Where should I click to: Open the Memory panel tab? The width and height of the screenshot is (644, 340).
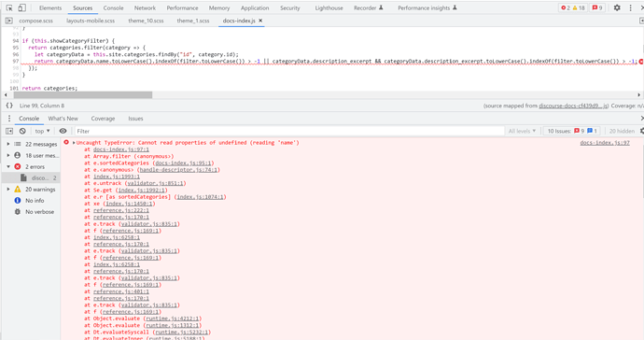click(219, 7)
